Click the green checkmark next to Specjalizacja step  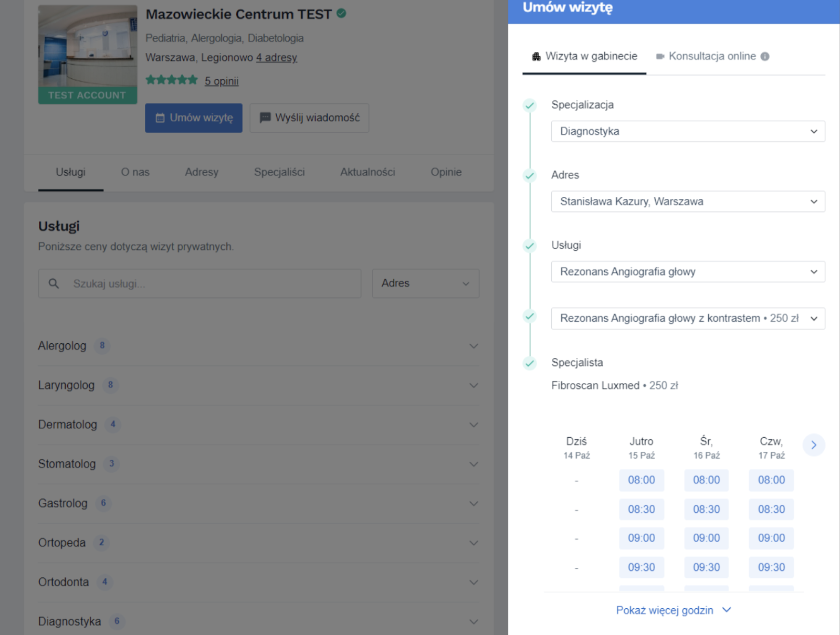(x=529, y=105)
